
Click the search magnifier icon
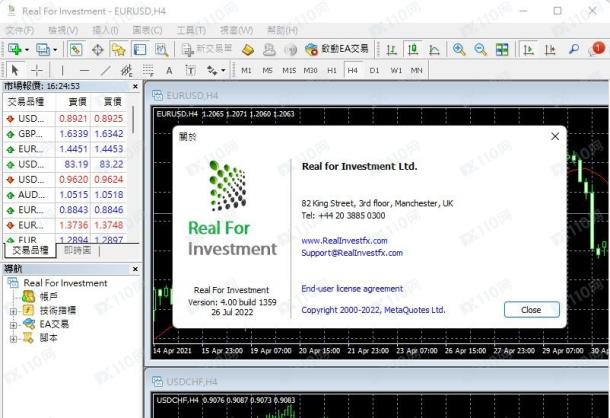573,49
